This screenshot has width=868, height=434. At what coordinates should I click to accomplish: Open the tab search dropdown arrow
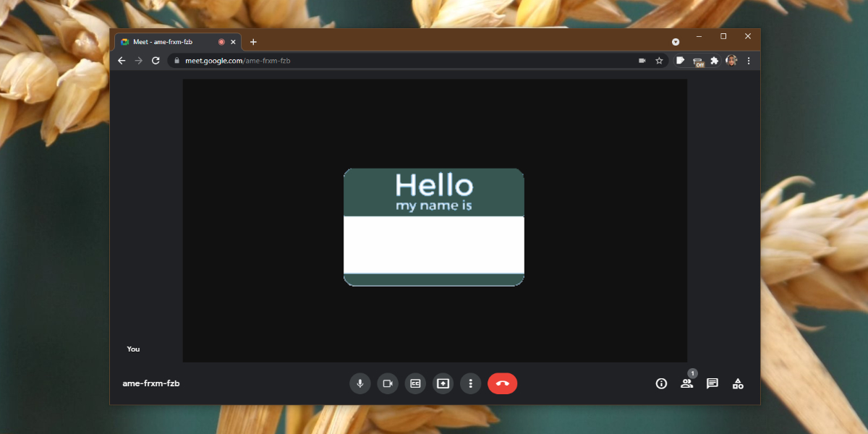tap(676, 42)
